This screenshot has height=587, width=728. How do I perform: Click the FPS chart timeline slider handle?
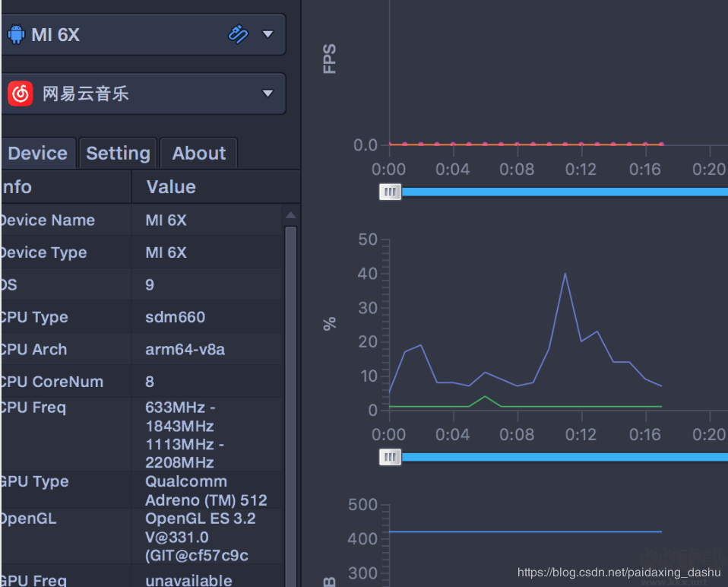390,192
